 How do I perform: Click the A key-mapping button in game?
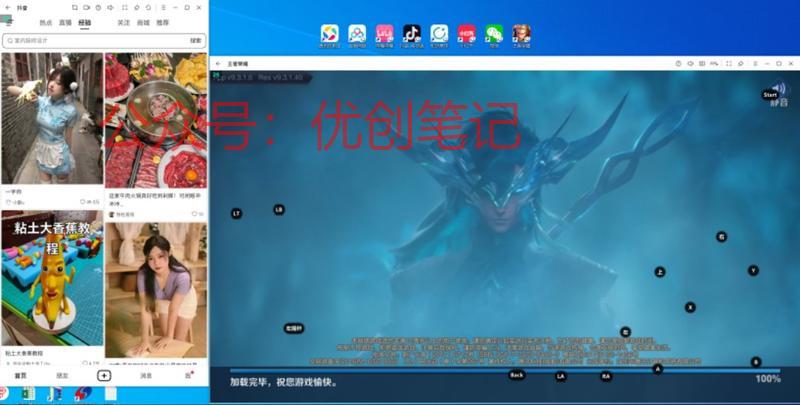tap(658, 369)
